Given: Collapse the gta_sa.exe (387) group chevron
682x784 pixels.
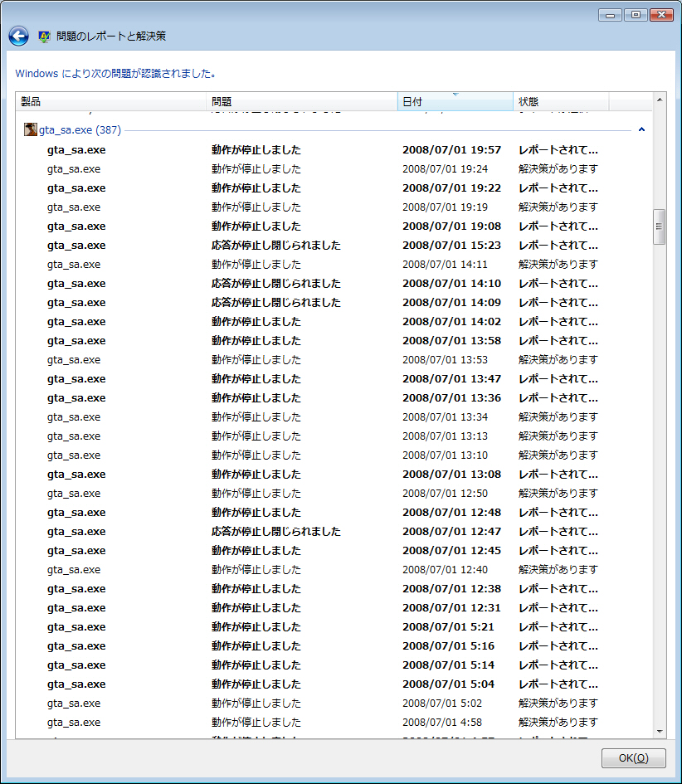Looking at the screenshot, I should (x=641, y=130).
